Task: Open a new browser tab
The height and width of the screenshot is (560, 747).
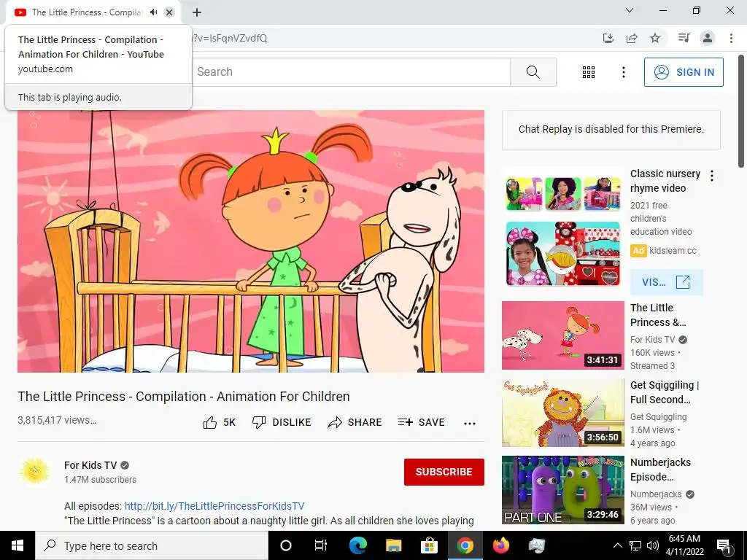Action: pyautogui.click(x=197, y=12)
